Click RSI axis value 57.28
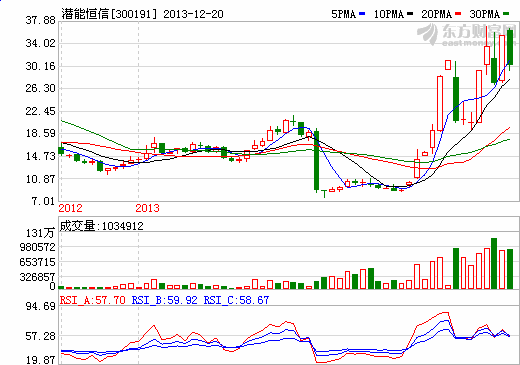The image size is (520, 365). 41,336
